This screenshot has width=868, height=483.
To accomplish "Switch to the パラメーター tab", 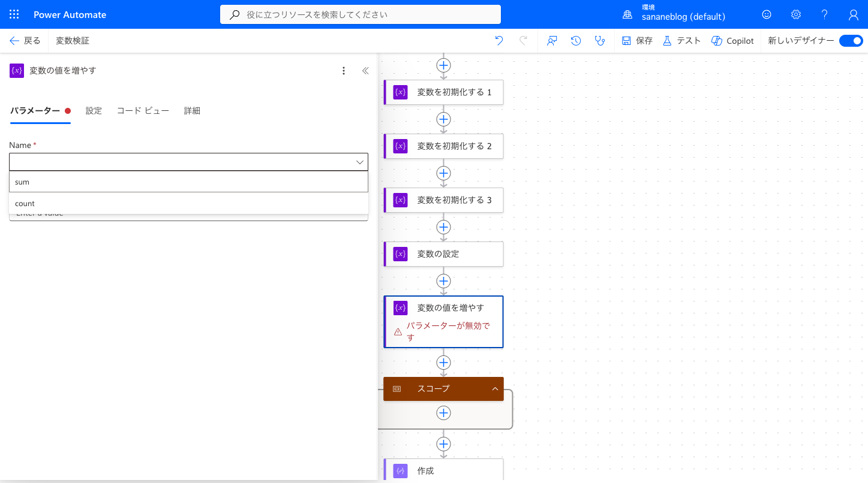I will (x=40, y=111).
